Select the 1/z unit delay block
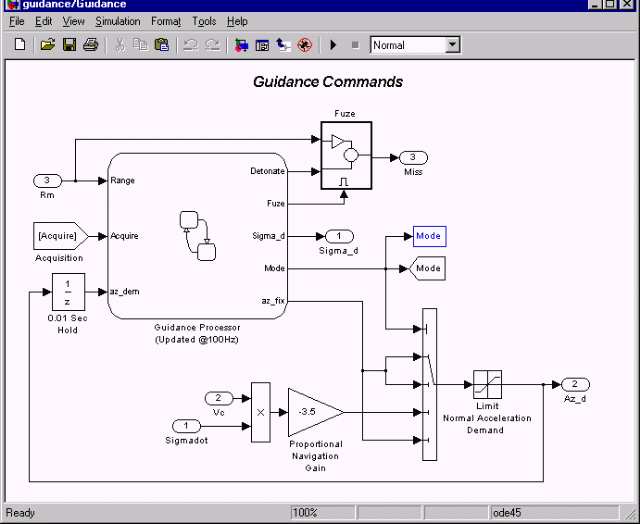 68,292
